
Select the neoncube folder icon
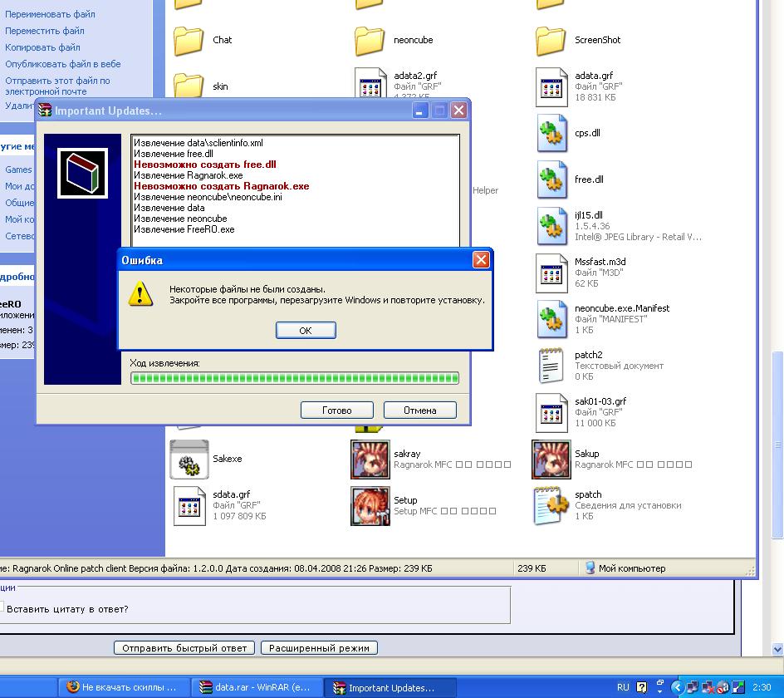tap(370, 41)
